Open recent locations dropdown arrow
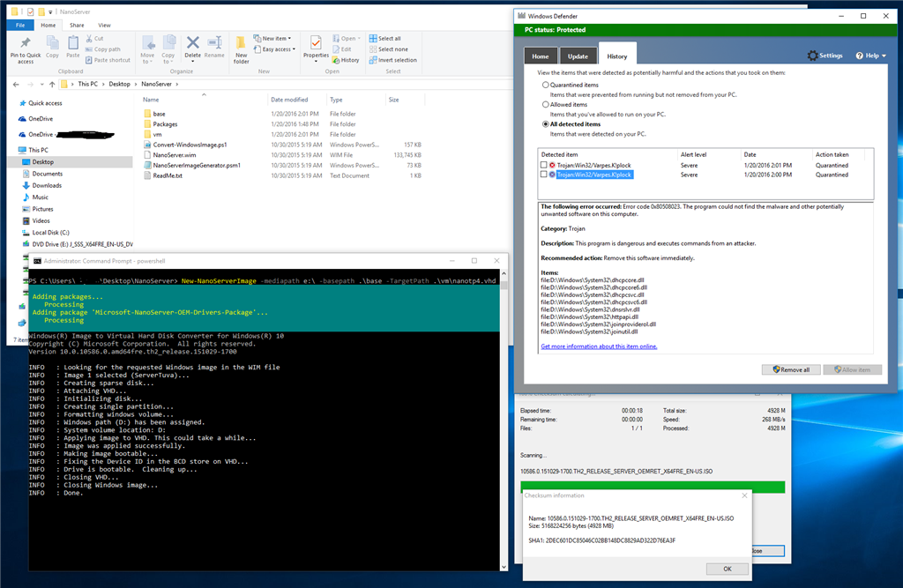Screen dimensions: 903x588 (41, 84)
